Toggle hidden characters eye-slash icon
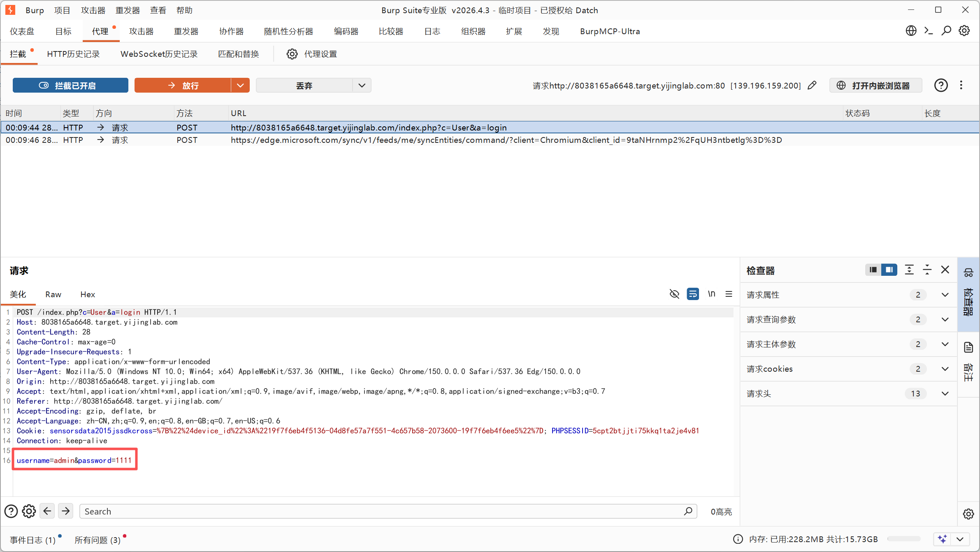Image resolution: width=980 pixels, height=552 pixels. [x=674, y=294]
